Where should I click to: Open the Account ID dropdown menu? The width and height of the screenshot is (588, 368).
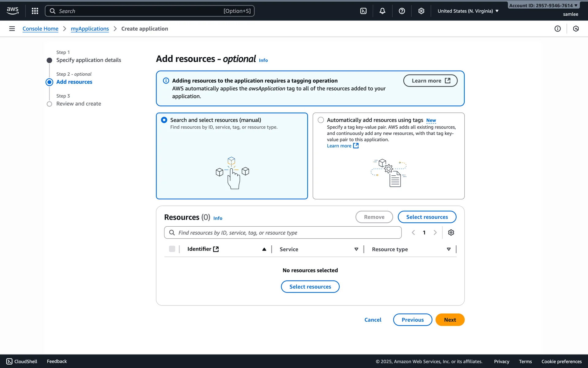(x=543, y=6)
